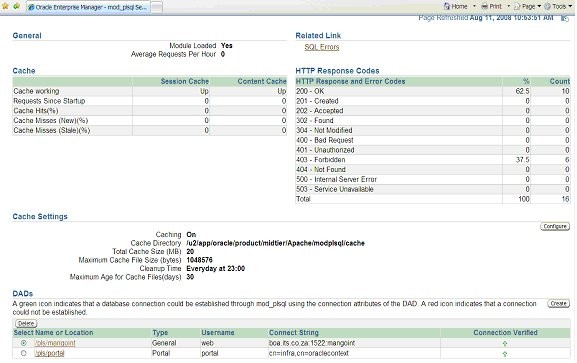Screen dimensions: 577x363
Task: Open the Page menu
Action: pyautogui.click(x=527, y=6)
